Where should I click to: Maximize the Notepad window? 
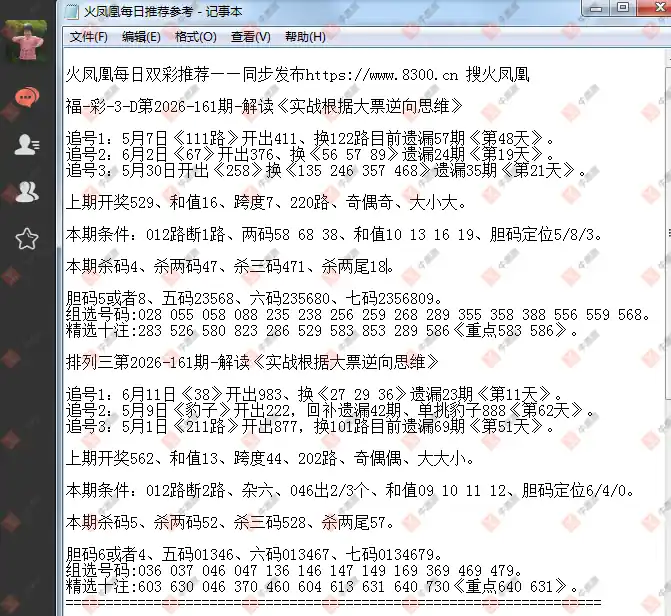[623, 8]
